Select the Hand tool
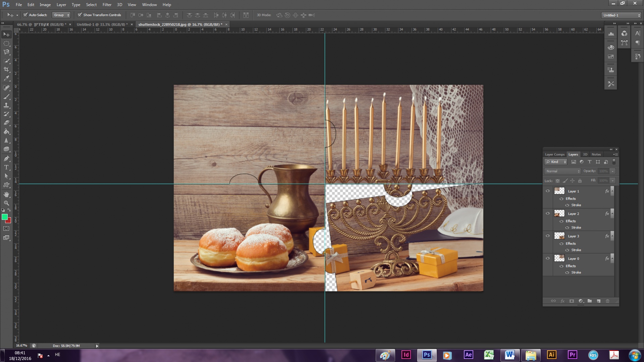Viewport: 644px width, 362px height. tap(6, 194)
